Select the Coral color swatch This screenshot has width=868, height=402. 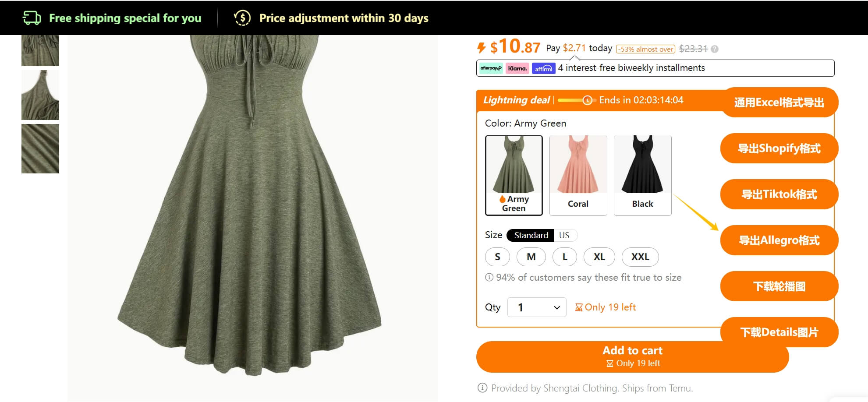[x=578, y=175]
